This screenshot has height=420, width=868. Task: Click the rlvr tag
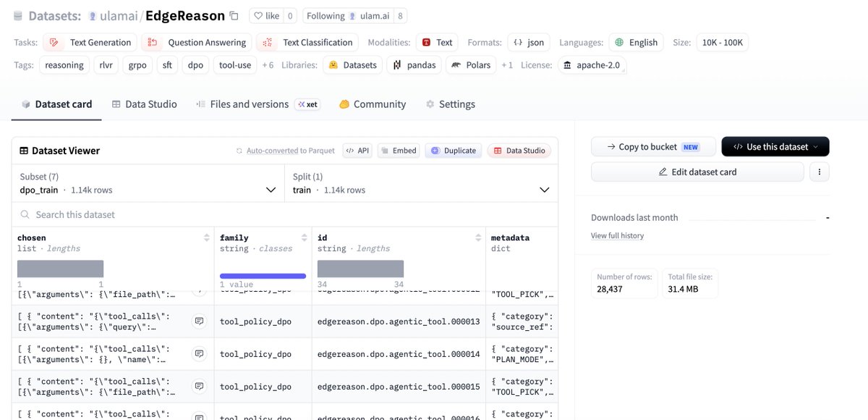(x=106, y=64)
